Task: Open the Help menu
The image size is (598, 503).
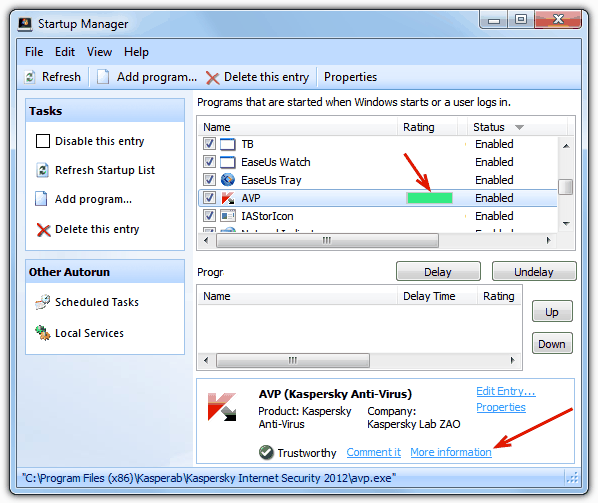Action: click(x=136, y=52)
